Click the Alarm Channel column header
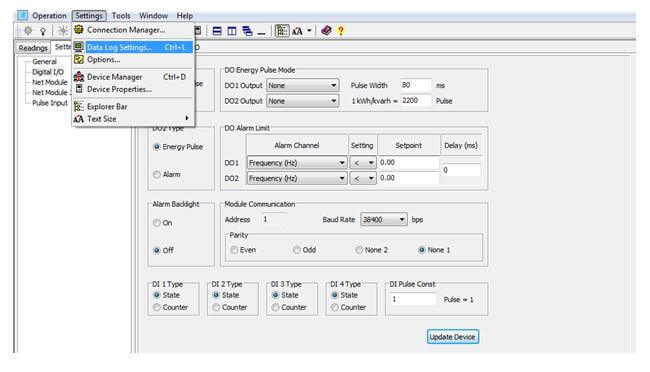 coord(297,145)
